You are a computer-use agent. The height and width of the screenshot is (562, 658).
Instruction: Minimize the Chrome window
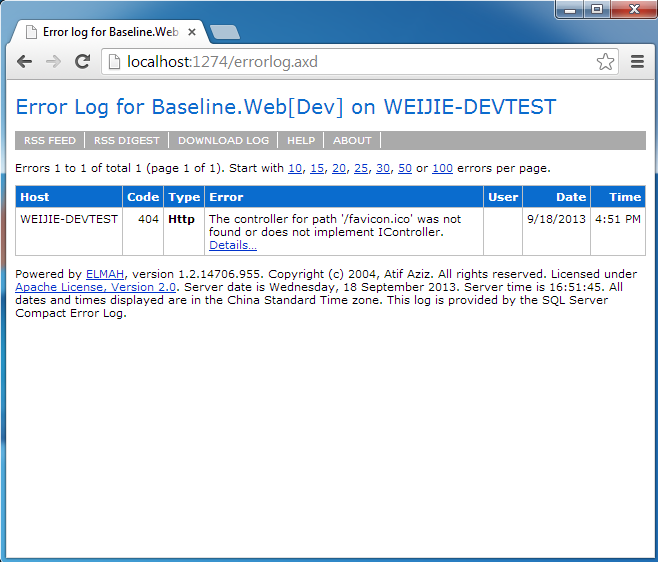[569, 9]
